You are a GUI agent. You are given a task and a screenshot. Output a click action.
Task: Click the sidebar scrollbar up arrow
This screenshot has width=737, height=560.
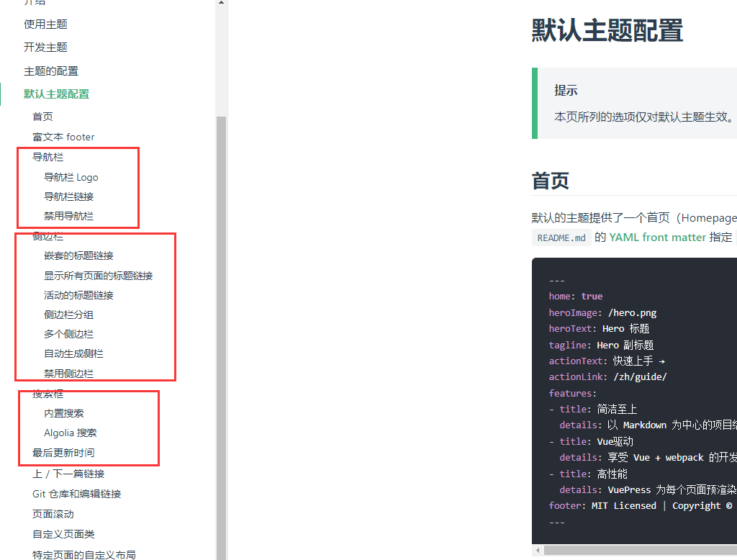[221, 3]
